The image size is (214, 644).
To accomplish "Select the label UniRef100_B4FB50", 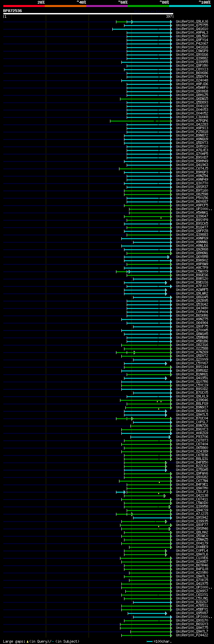I will coord(192,462).
